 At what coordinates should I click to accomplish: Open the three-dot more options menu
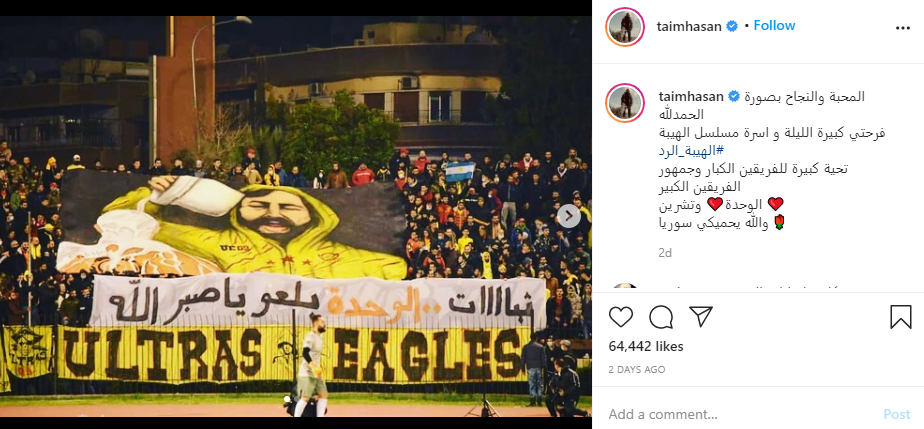tap(903, 28)
